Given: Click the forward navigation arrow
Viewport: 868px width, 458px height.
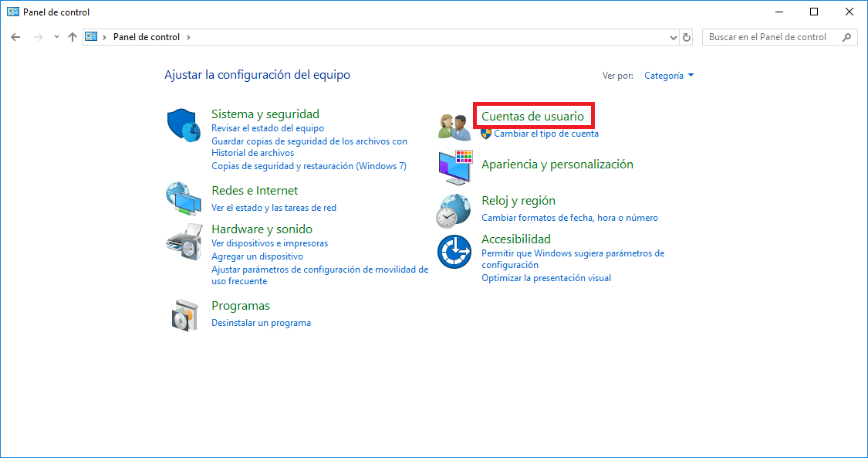Looking at the screenshot, I should click(x=39, y=37).
